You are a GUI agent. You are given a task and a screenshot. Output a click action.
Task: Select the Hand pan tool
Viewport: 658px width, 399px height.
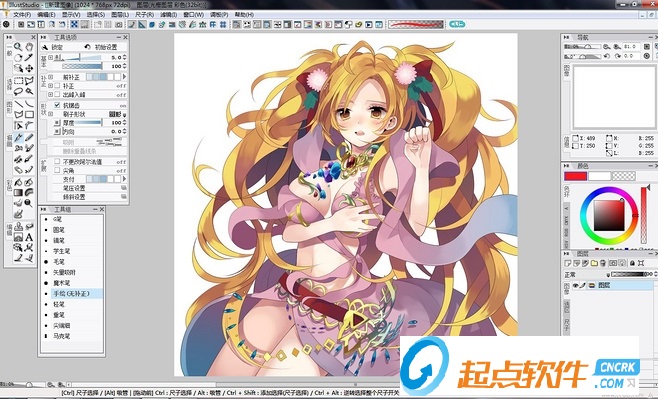[29, 47]
